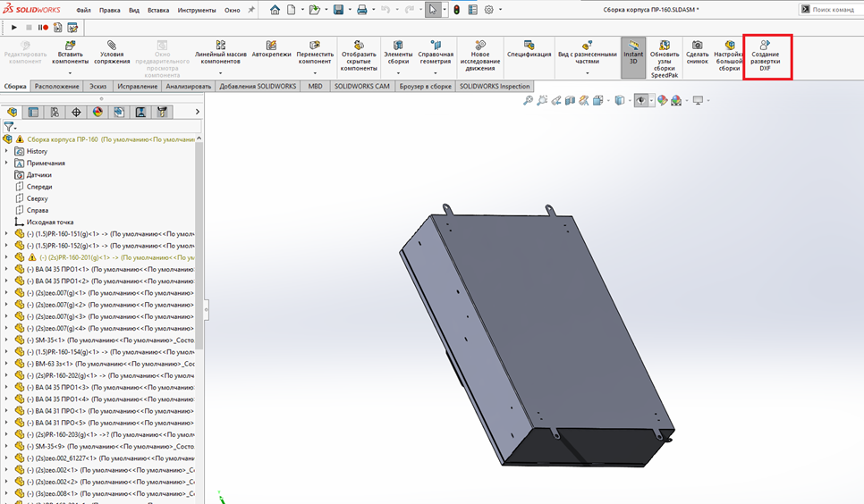Toggle Hide/Show Items eye button
This screenshot has width=864, height=504.
[640, 100]
